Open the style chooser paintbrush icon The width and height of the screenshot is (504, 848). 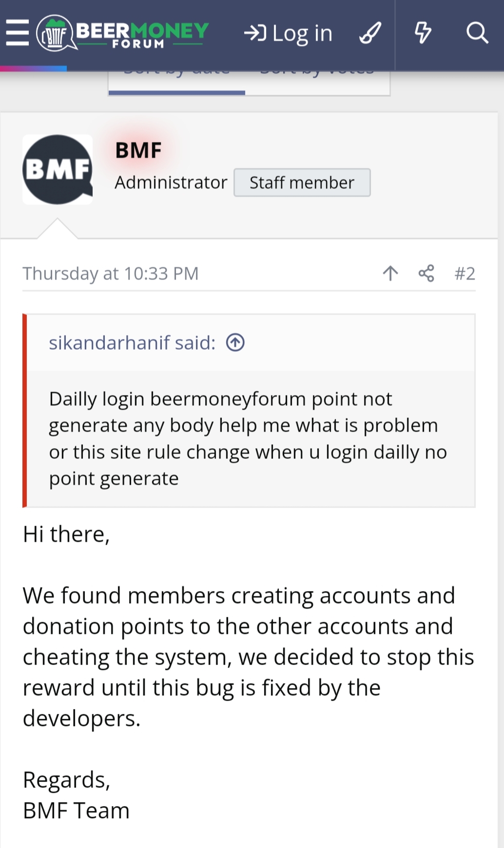pos(370,33)
